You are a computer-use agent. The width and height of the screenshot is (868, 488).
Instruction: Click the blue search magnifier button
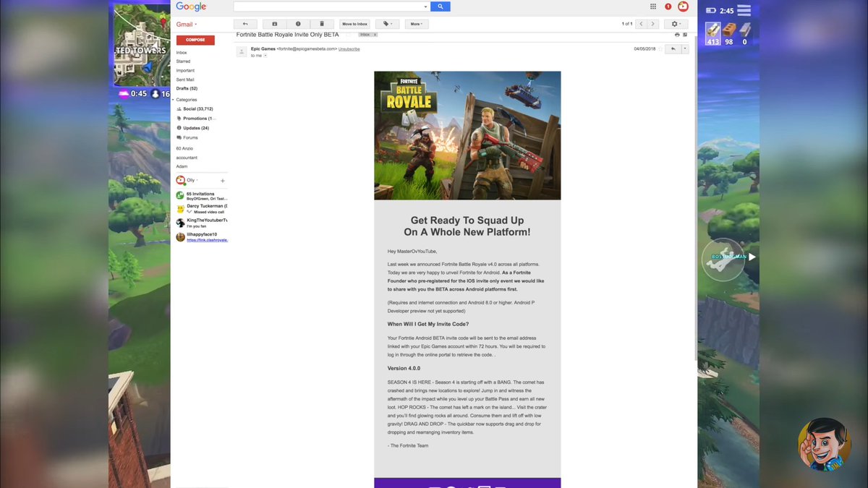(440, 7)
